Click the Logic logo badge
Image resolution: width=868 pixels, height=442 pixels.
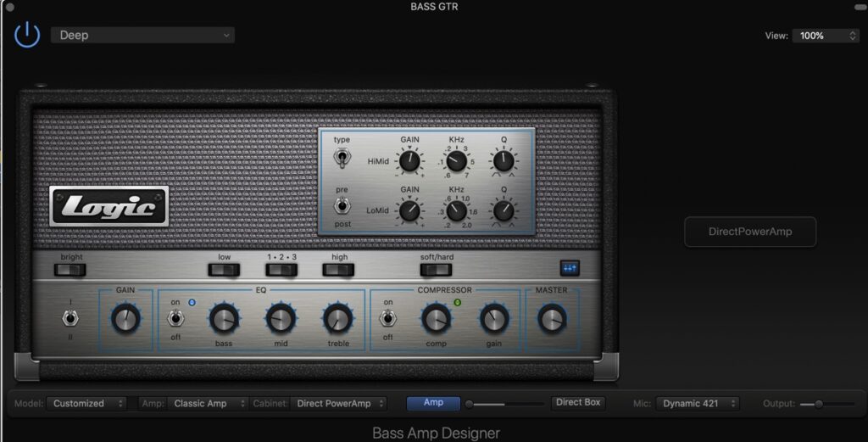tap(109, 207)
